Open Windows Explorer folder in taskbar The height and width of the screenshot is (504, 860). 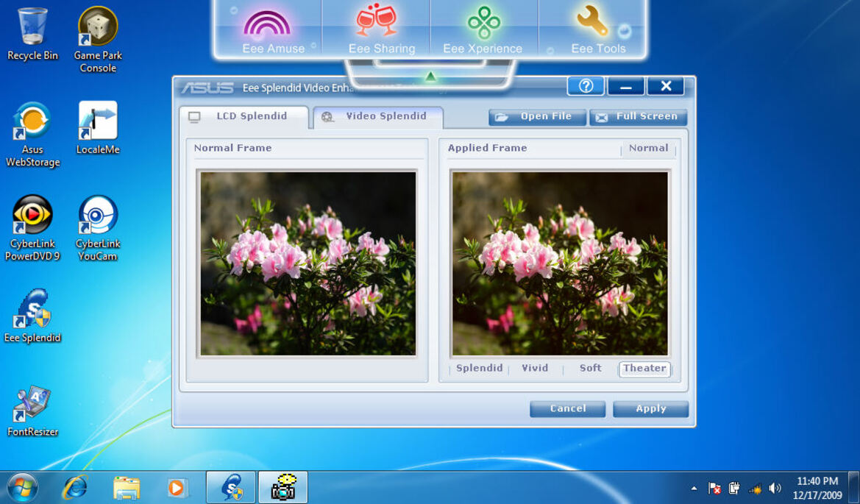point(126,488)
